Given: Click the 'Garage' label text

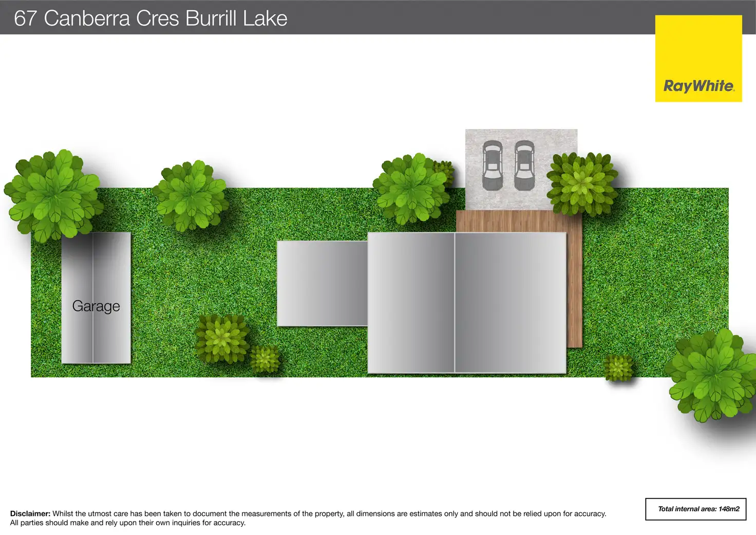Looking at the screenshot, I should pos(96,306).
